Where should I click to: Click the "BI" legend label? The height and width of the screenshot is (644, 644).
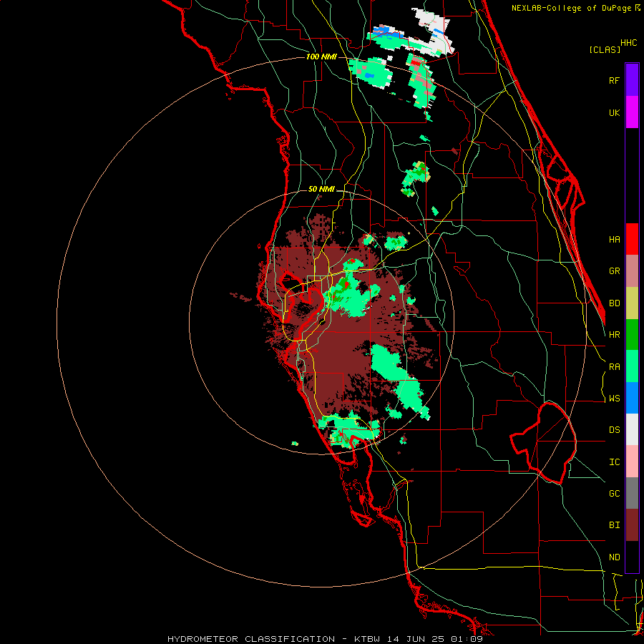[x=614, y=525]
